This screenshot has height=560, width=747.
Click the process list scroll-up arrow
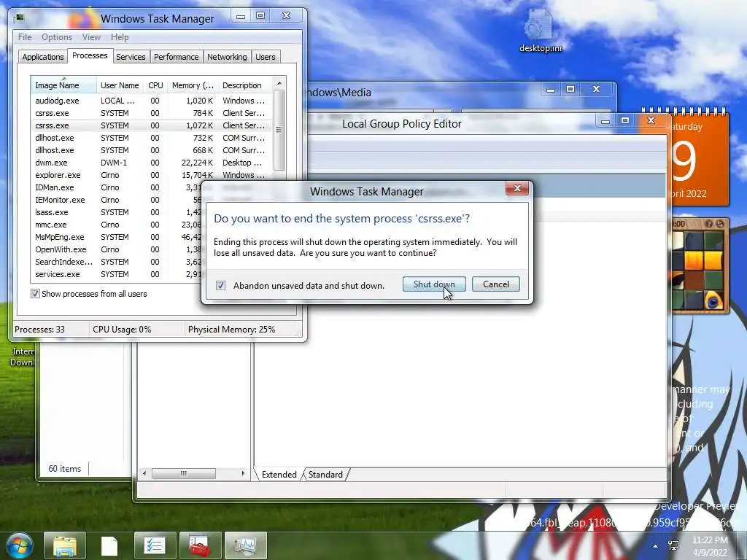pyautogui.click(x=279, y=83)
